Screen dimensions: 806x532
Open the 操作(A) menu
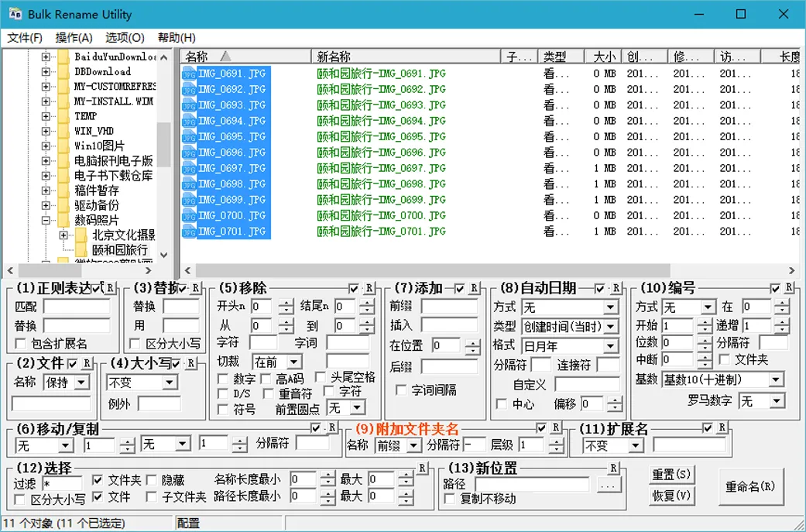[74, 37]
